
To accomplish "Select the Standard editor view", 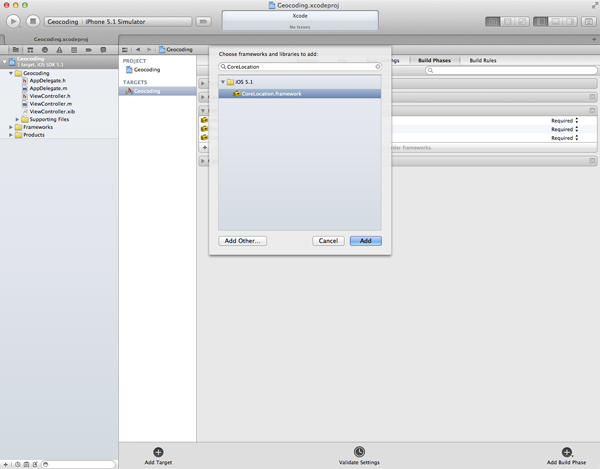I will [x=492, y=21].
